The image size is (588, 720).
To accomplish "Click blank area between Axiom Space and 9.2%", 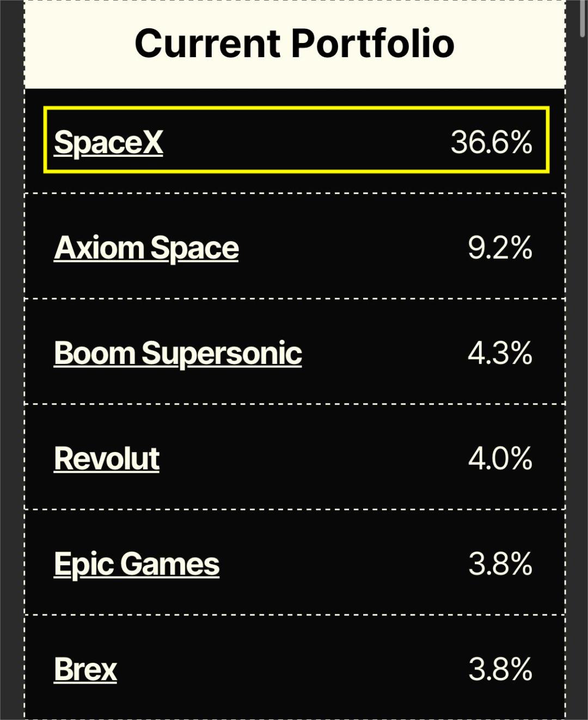I will pos(353,248).
